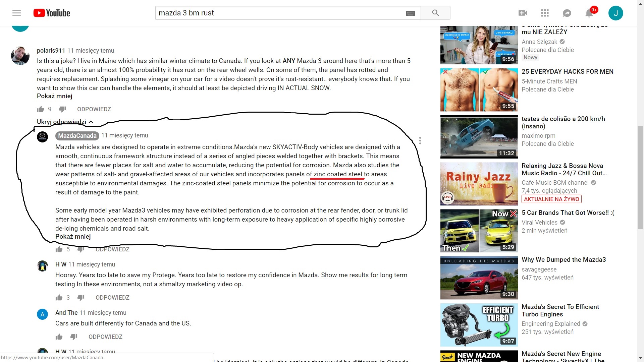Open Why We Dumped the Mazda3 thumbnail

tap(479, 278)
